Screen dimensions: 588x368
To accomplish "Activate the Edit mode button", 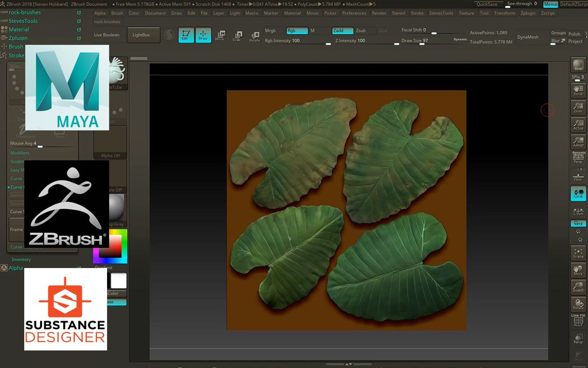I will (186, 35).
